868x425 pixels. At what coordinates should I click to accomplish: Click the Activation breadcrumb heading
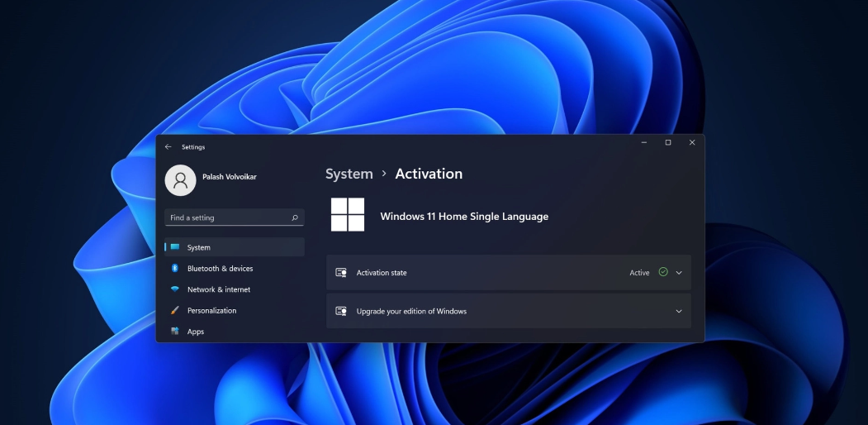pos(429,174)
